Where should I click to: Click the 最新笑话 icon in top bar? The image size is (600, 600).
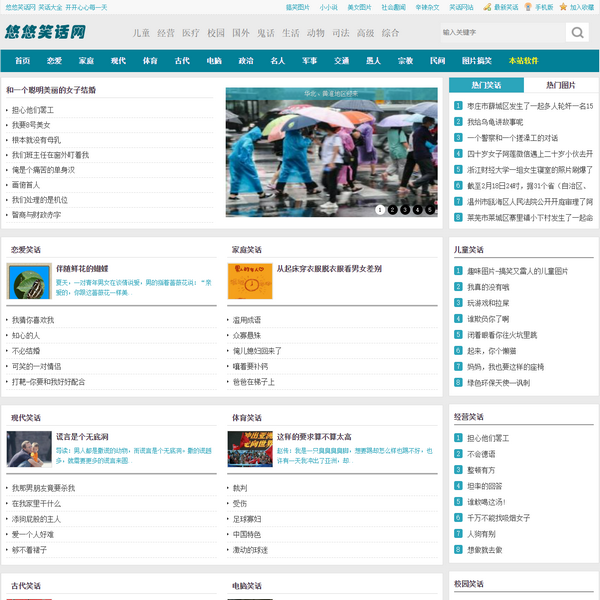[x=485, y=6]
